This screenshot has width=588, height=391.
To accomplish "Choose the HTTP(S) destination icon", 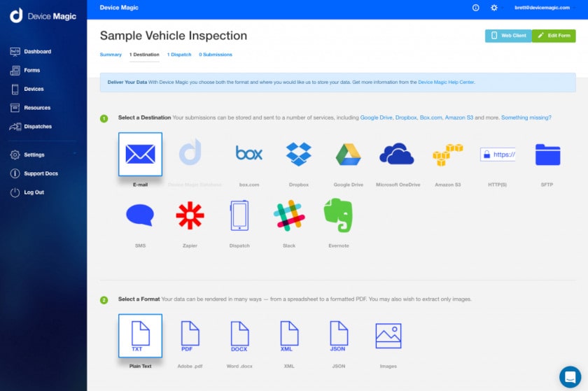I will (x=498, y=155).
